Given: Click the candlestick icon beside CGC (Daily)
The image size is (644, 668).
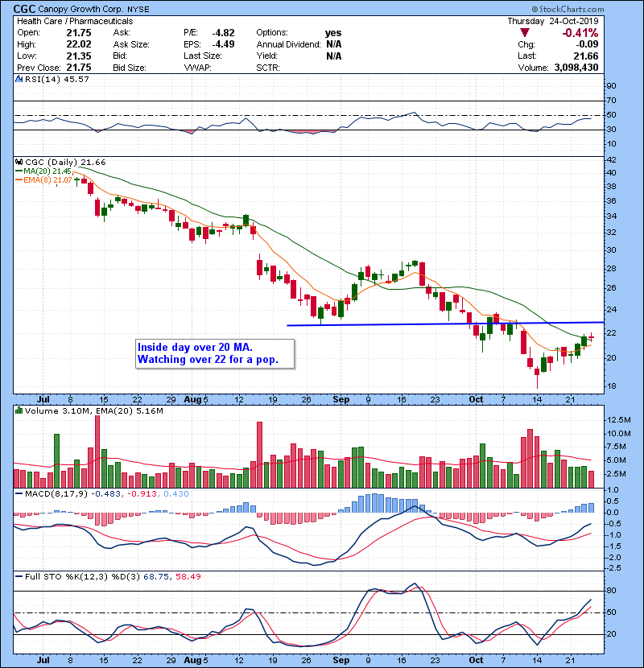Looking at the screenshot, I should [19, 162].
